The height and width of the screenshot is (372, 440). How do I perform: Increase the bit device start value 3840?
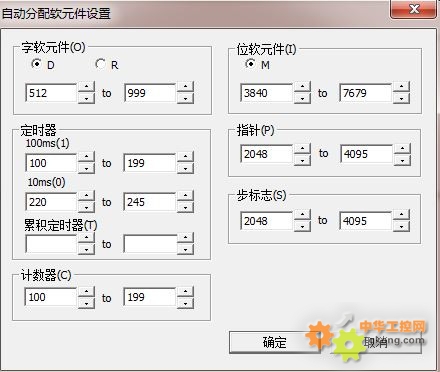(x=302, y=87)
